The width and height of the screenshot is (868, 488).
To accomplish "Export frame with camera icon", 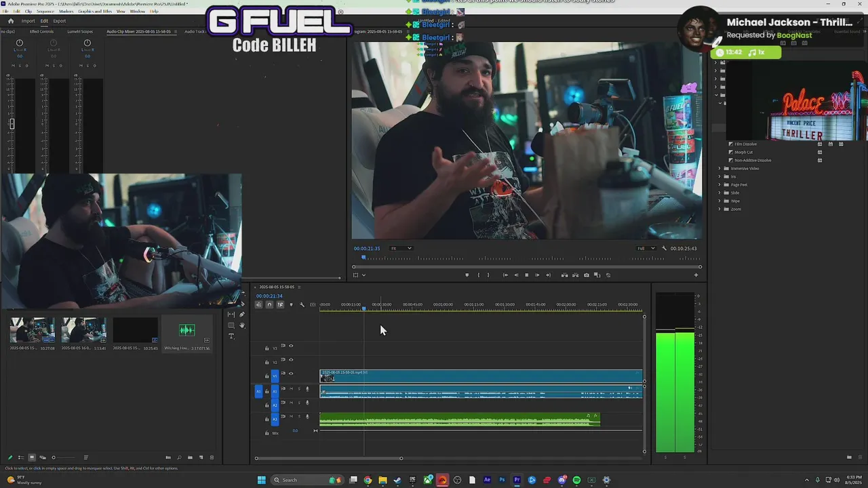I will (587, 275).
